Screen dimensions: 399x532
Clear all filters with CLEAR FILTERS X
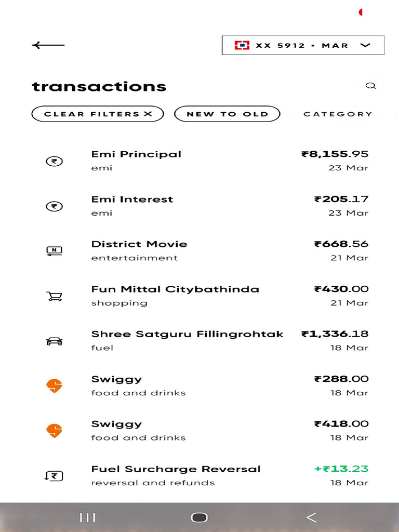(98, 114)
